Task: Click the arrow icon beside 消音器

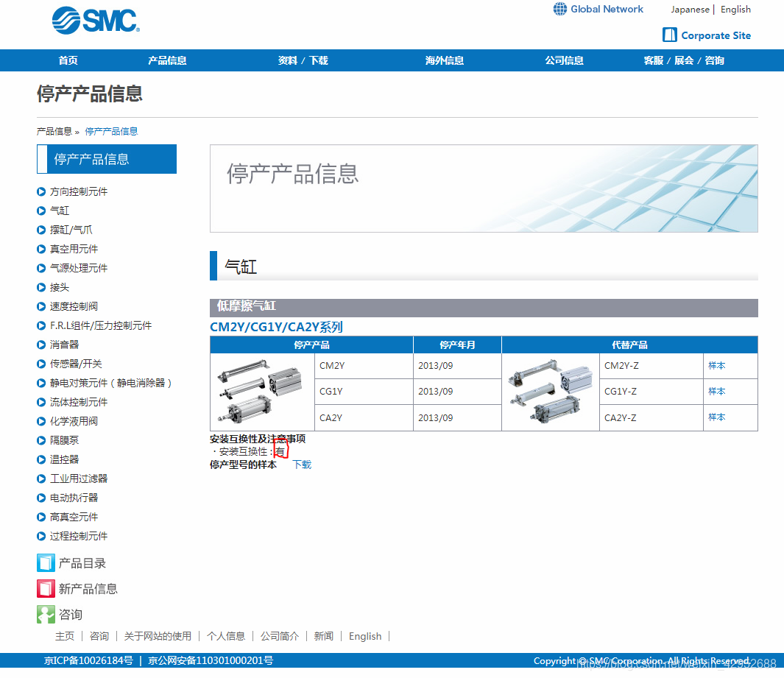Action: [x=41, y=345]
